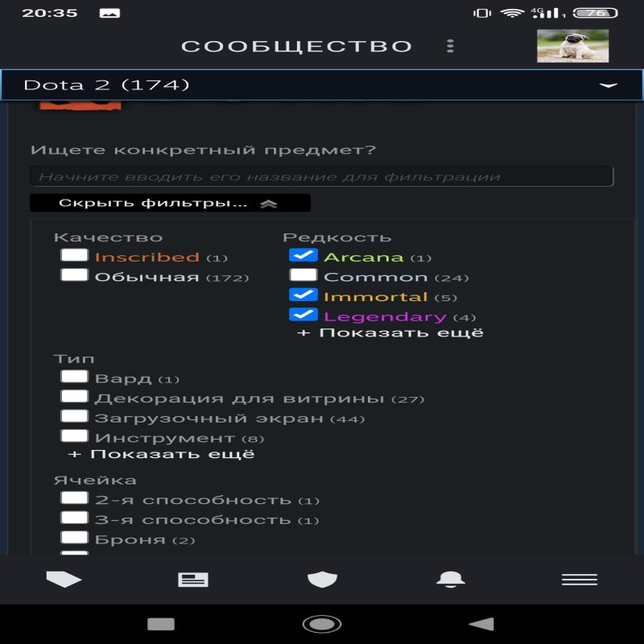Image resolution: width=644 pixels, height=644 pixels.
Task: Tick the Загрузочный экран type checkbox
Action: point(75,417)
